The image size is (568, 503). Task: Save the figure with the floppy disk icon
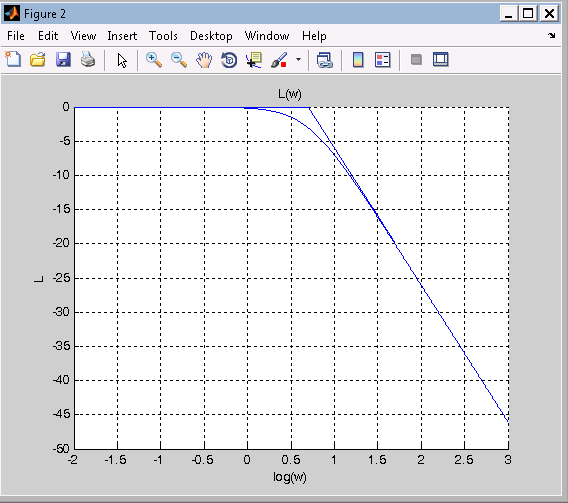tap(63, 60)
